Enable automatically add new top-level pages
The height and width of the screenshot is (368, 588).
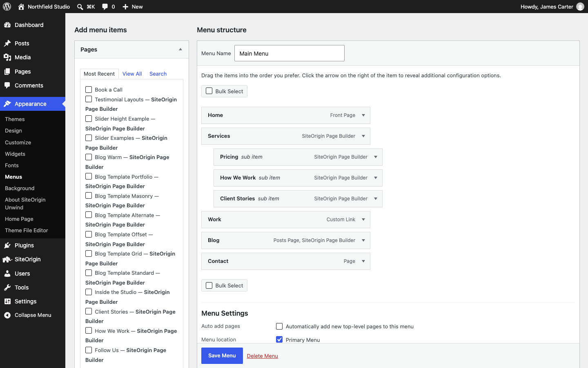click(x=279, y=326)
